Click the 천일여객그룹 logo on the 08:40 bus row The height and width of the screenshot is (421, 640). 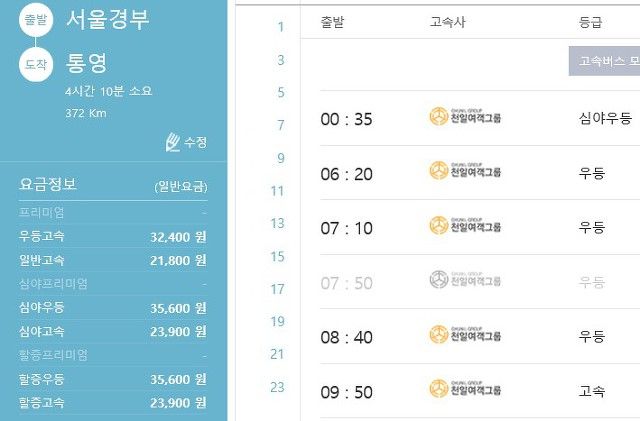[x=465, y=334]
